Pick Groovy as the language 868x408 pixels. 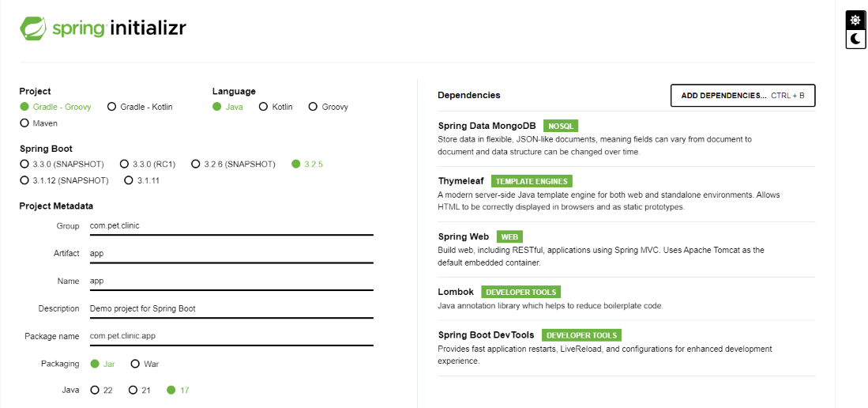[x=314, y=107]
